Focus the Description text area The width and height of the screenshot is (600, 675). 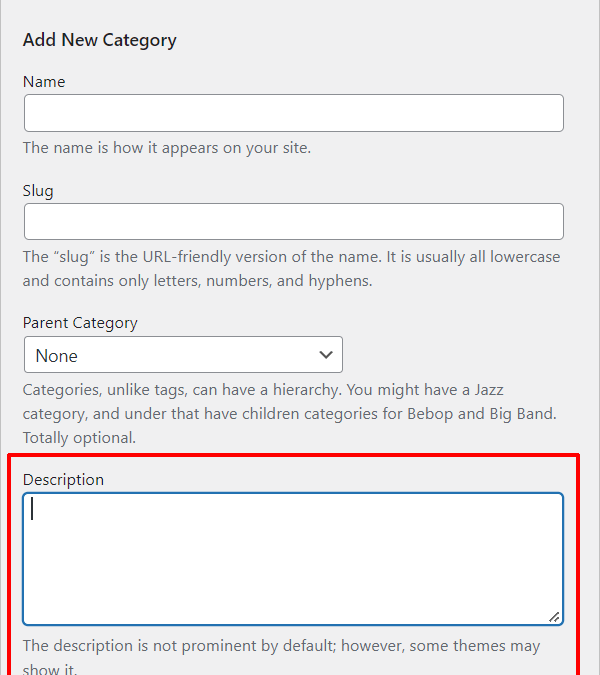(x=293, y=559)
